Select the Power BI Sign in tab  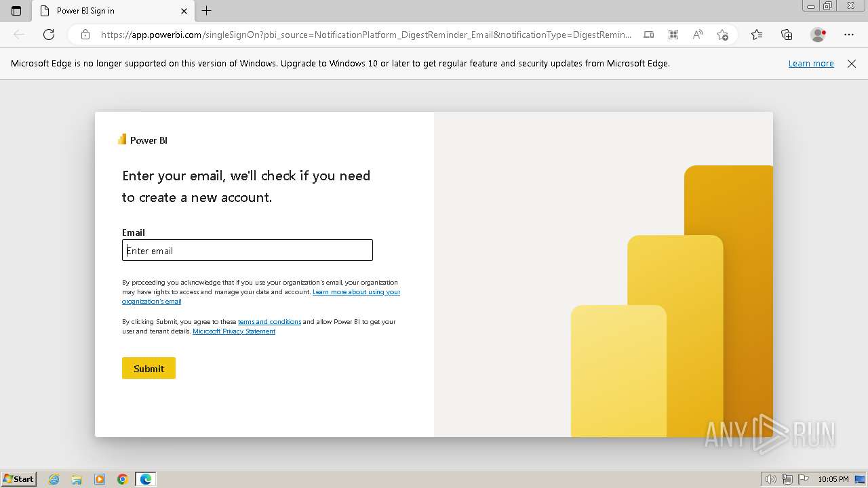tap(113, 11)
